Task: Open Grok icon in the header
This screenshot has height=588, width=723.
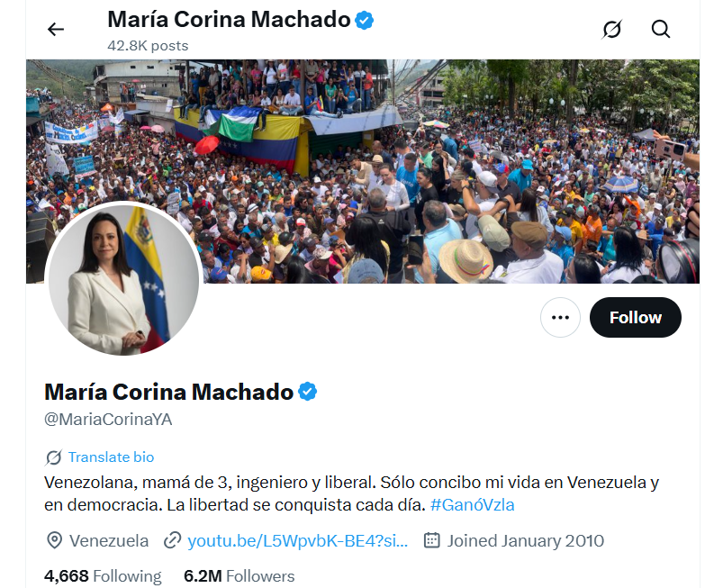Action: pyautogui.click(x=612, y=30)
